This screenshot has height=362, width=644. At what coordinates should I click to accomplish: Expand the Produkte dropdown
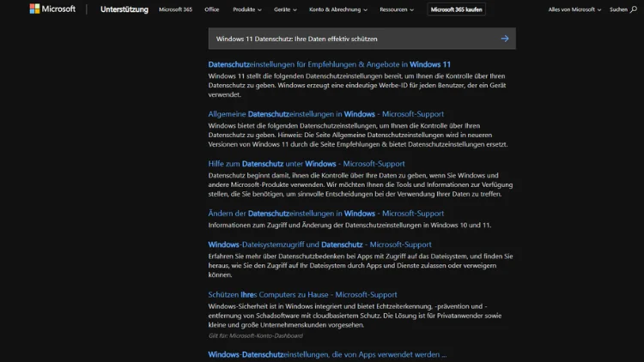tap(246, 9)
